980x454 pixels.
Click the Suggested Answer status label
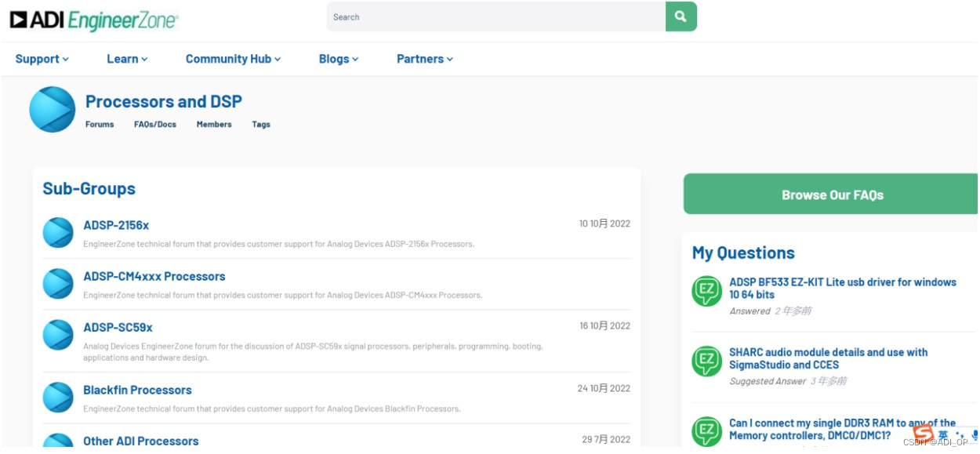(768, 381)
